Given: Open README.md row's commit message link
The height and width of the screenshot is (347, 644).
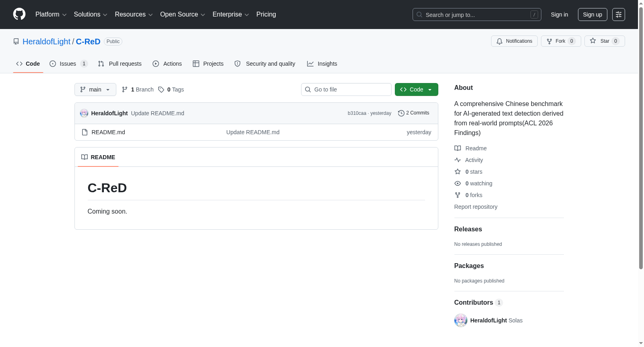Looking at the screenshot, I should 253,132.
